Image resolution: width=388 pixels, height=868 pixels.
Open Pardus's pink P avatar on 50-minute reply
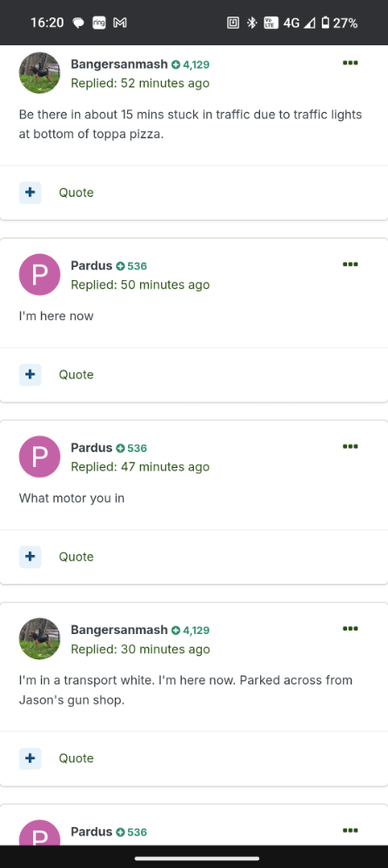coord(39,275)
